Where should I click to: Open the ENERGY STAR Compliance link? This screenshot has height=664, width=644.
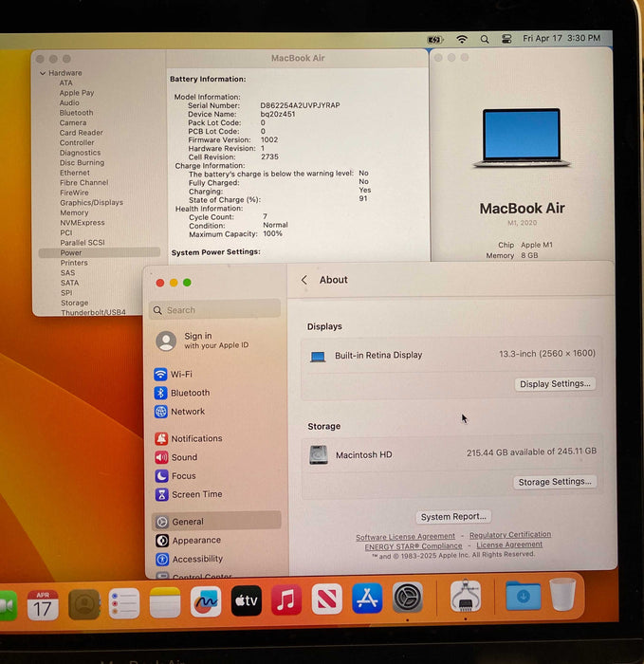tap(414, 546)
